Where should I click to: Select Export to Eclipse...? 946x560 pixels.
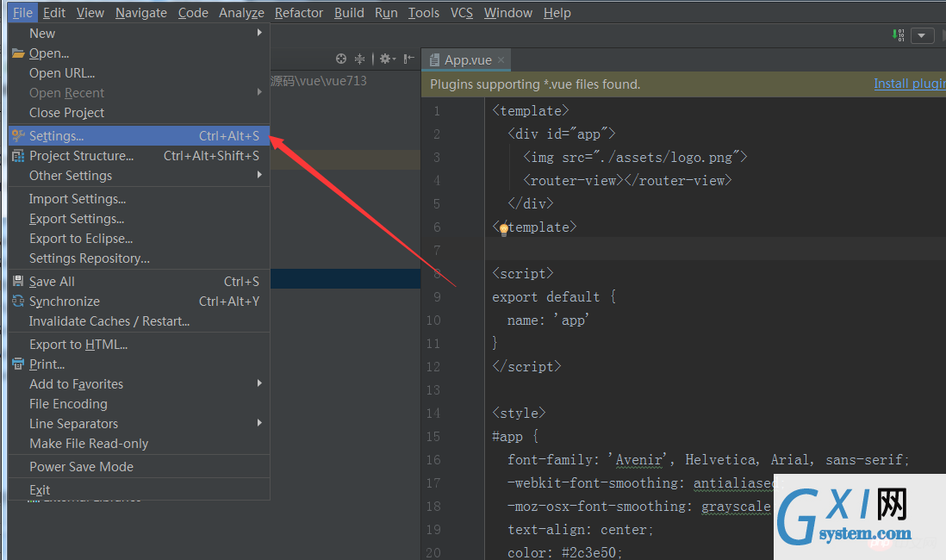(x=140, y=239)
